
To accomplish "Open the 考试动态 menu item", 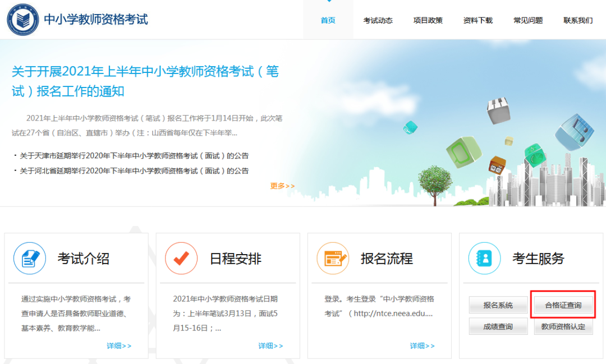I will click(378, 20).
